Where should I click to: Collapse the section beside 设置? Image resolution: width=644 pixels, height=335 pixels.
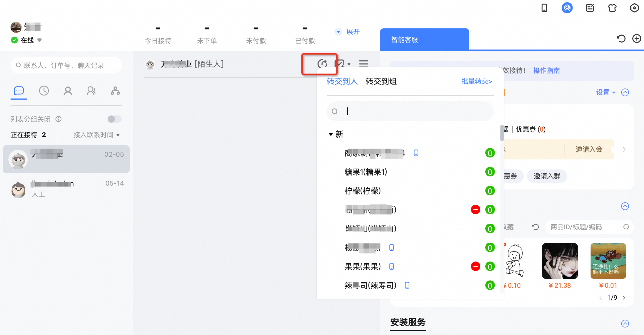(625, 92)
